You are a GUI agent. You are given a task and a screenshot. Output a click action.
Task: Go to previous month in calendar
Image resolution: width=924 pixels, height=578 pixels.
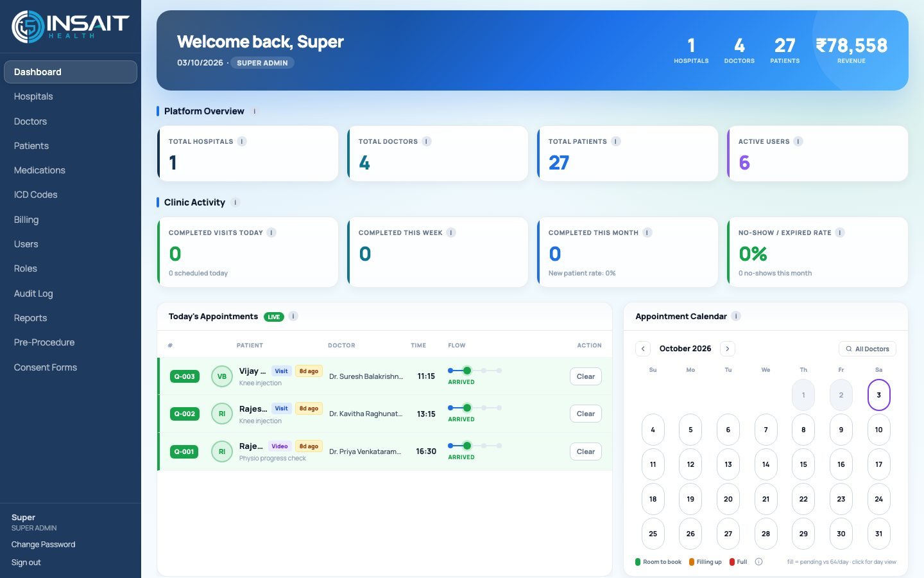643,349
